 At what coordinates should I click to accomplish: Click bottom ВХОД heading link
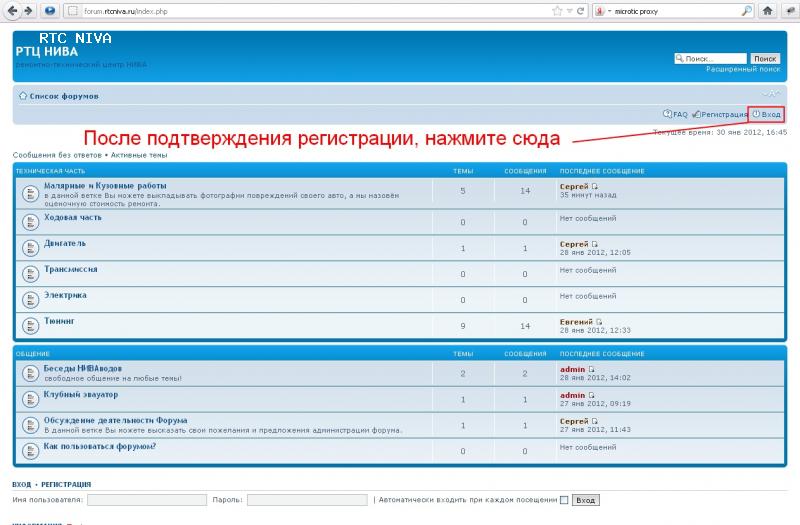pyautogui.click(x=21, y=484)
